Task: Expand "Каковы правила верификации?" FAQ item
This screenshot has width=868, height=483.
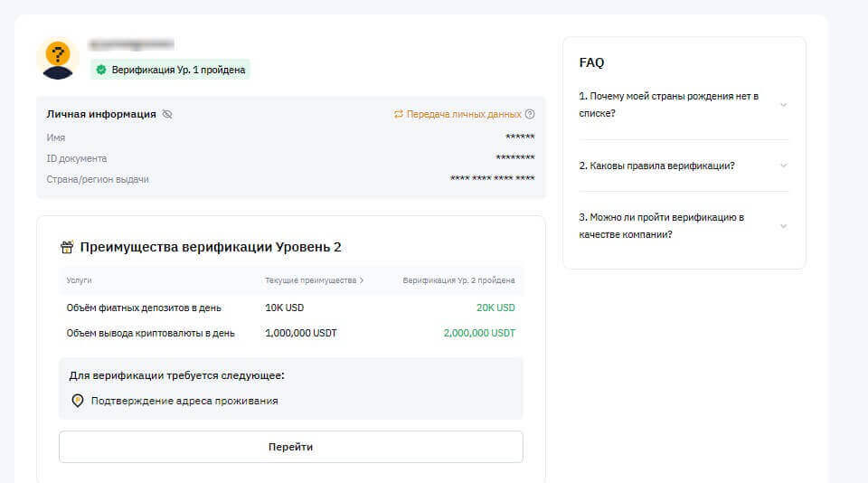Action: coord(783,166)
